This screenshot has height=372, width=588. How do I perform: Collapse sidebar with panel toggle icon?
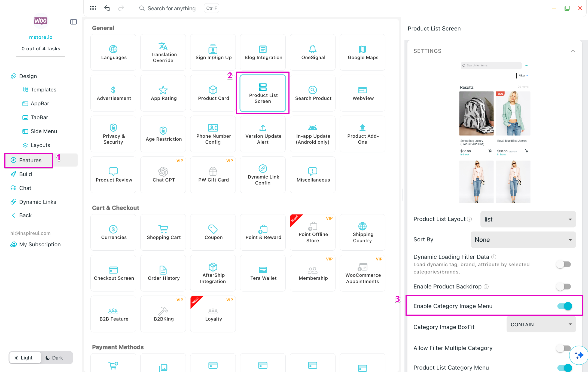(74, 22)
